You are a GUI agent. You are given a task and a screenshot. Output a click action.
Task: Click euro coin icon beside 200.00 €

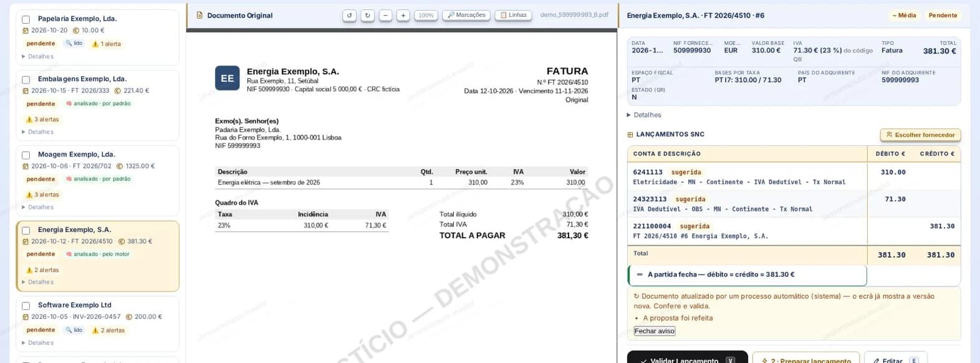click(x=129, y=316)
